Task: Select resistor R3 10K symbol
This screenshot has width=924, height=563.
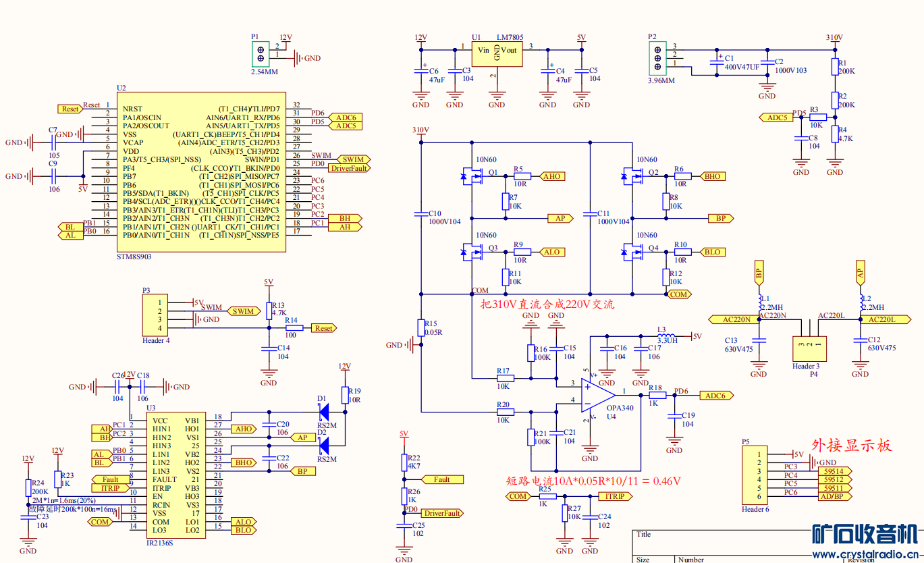Action: coord(817,117)
